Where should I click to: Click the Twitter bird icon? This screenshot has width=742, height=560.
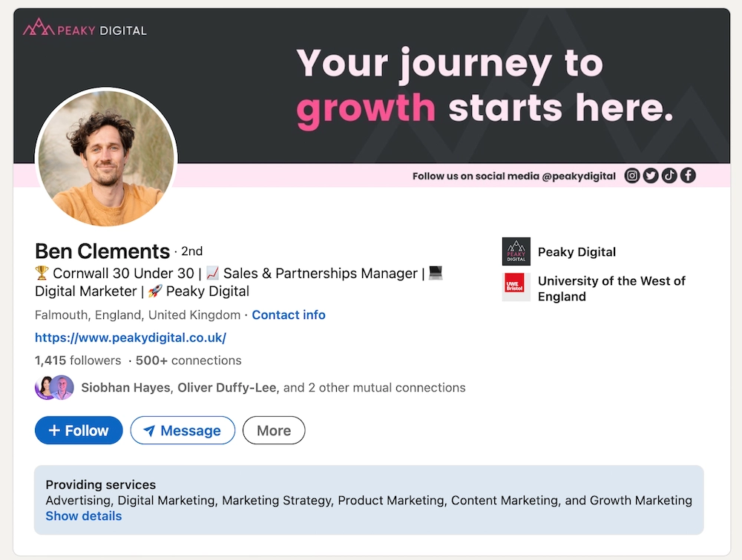click(650, 175)
